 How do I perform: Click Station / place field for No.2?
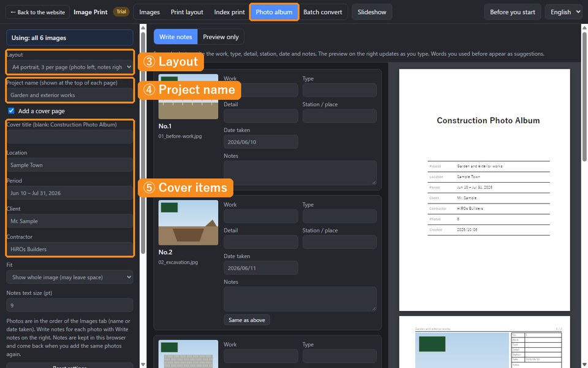pyautogui.click(x=339, y=242)
